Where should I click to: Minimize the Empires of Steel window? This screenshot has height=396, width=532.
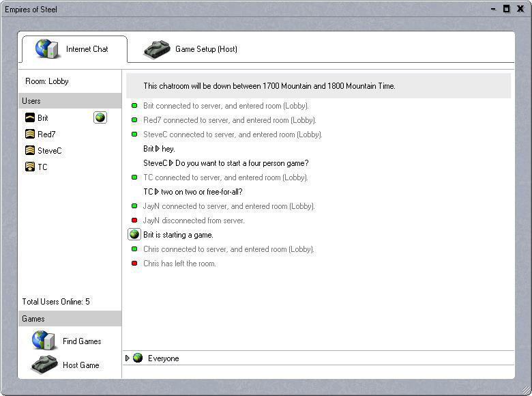[x=493, y=9]
